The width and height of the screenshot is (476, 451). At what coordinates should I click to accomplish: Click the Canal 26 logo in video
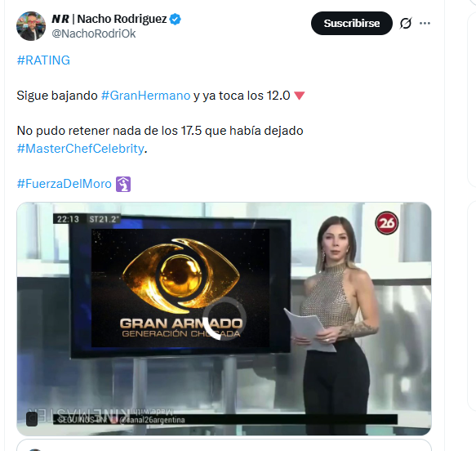pos(386,223)
